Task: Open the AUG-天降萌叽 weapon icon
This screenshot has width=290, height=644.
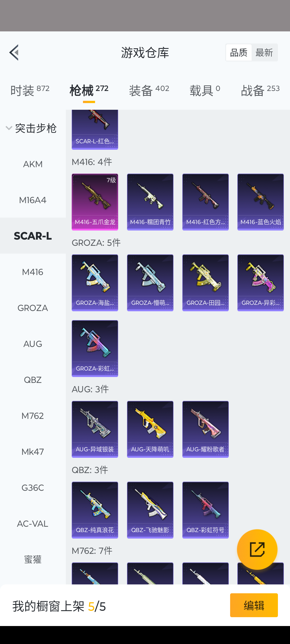Action: point(150,429)
